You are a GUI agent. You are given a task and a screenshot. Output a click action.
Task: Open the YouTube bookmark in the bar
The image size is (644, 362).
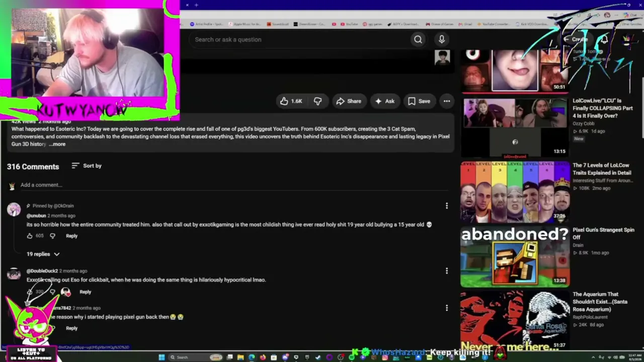(349, 24)
